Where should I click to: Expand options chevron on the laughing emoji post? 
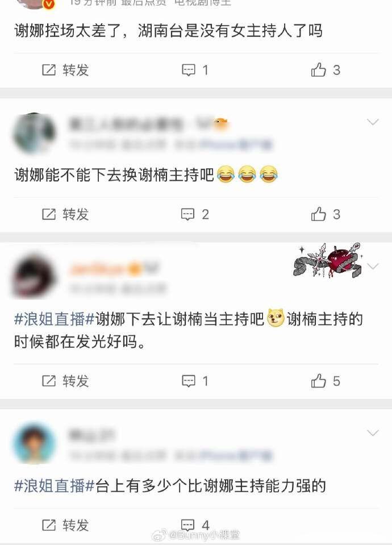pyautogui.click(x=373, y=122)
